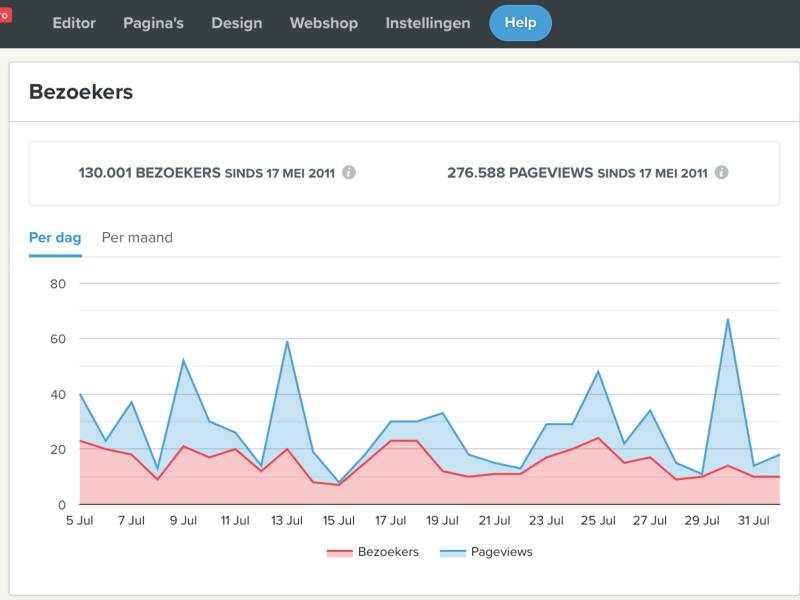The height and width of the screenshot is (600, 800).
Task: Open the info icon beside Bezoekers total
Action: (348, 172)
